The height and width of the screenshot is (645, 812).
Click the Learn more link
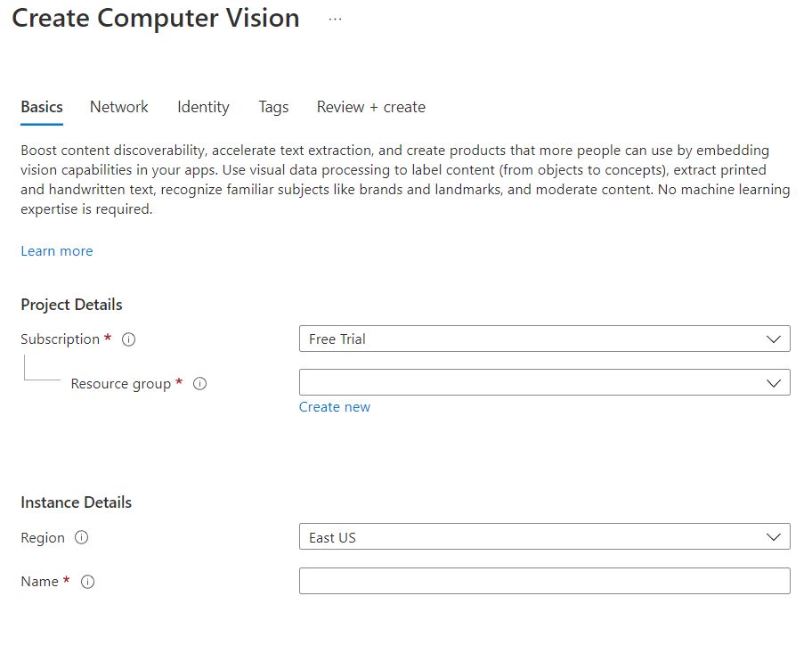coord(56,251)
